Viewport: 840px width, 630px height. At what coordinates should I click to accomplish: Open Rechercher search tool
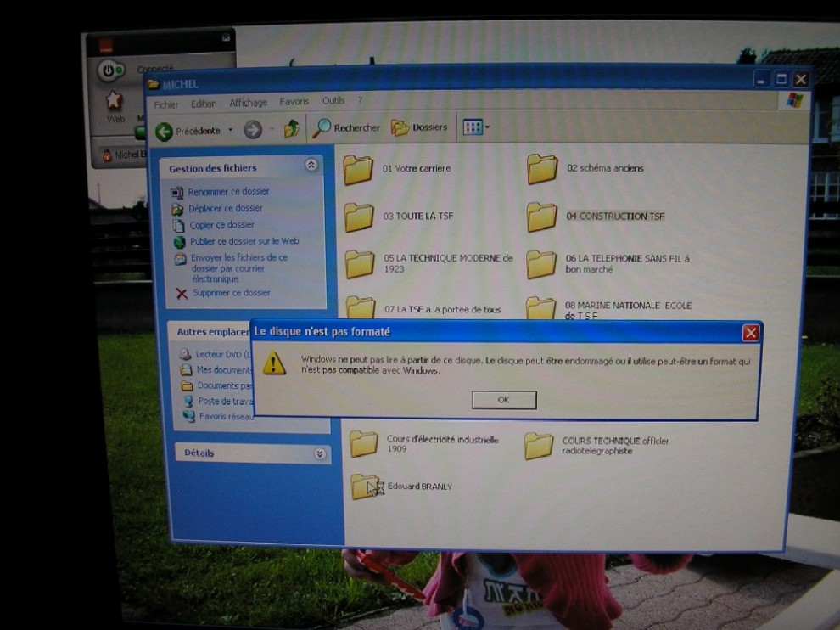point(347,127)
